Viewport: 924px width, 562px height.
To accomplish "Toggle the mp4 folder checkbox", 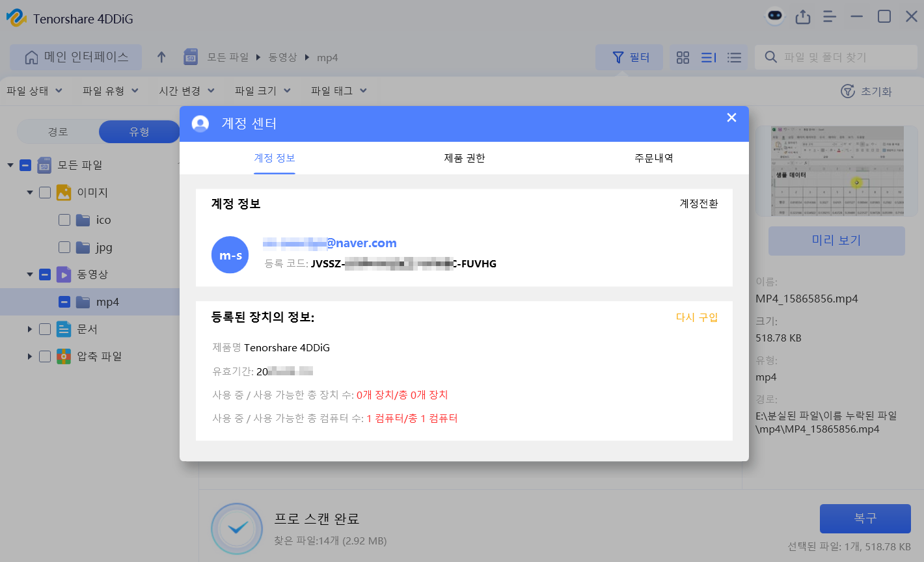I will click(x=64, y=302).
